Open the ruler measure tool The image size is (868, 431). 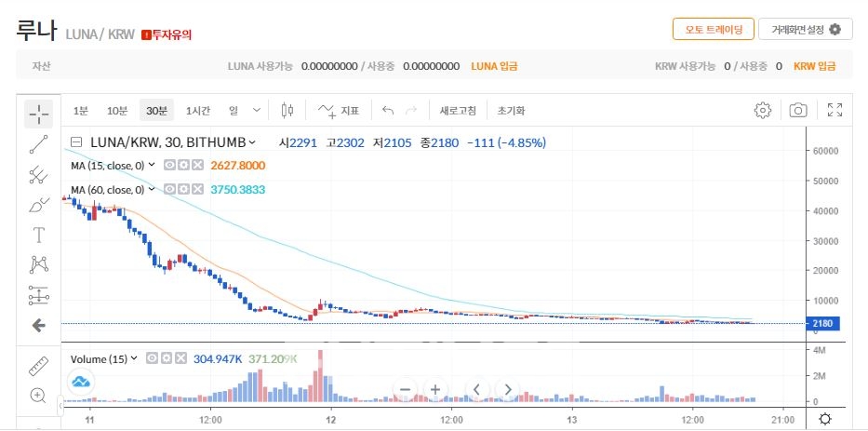tap(38, 364)
